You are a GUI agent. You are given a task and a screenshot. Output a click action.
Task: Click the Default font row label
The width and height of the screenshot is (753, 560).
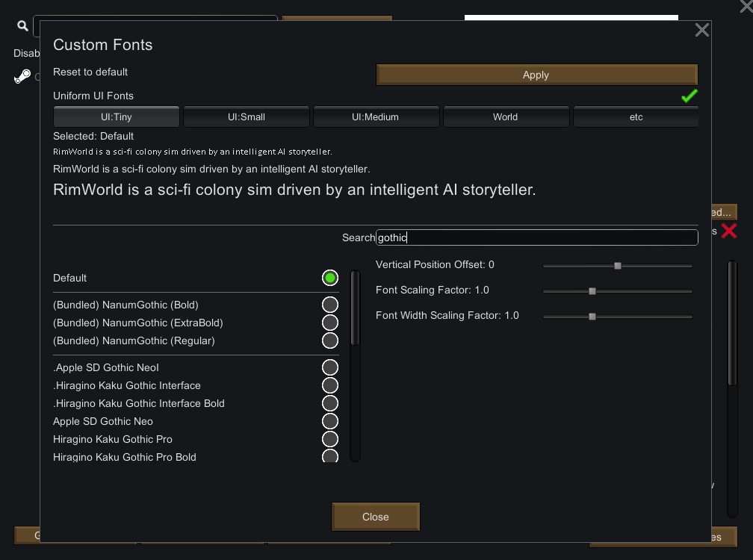pyautogui.click(x=69, y=278)
